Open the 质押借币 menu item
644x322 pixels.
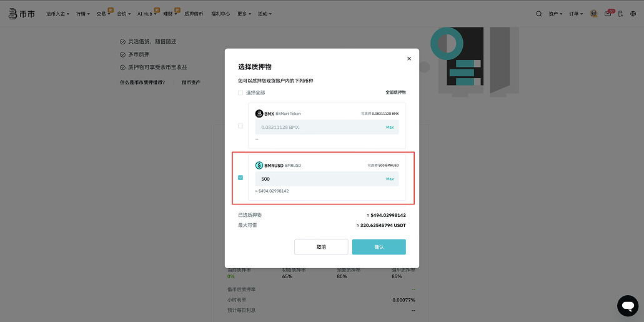[x=194, y=13]
